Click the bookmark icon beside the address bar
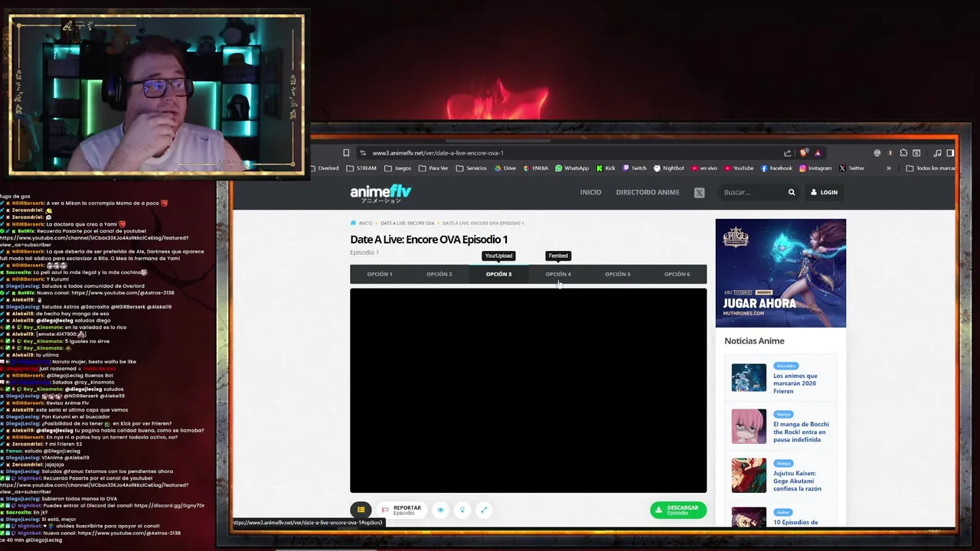 click(x=346, y=153)
